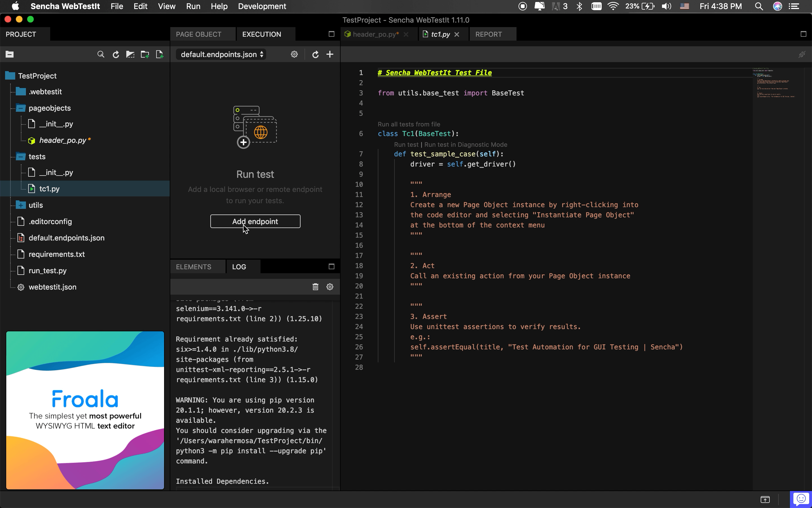Viewport: 812px width, 508px height.
Task: Open the Run menu
Action: (x=193, y=6)
